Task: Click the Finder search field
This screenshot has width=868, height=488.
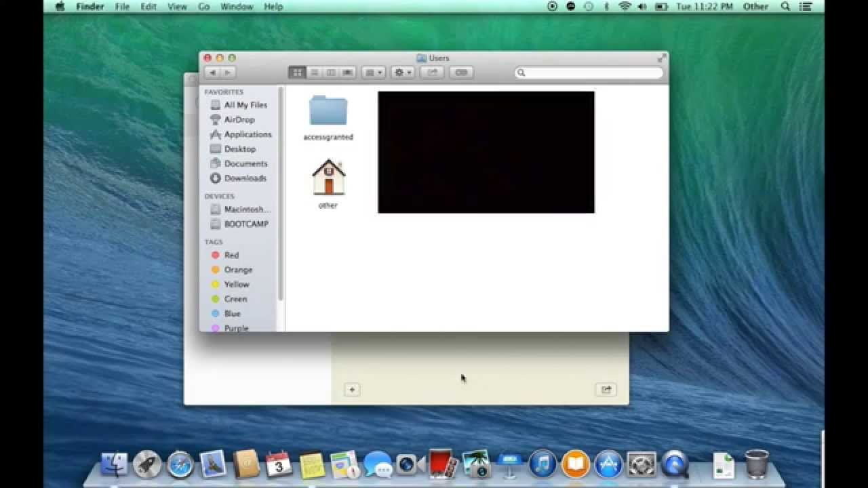Action: (589, 73)
